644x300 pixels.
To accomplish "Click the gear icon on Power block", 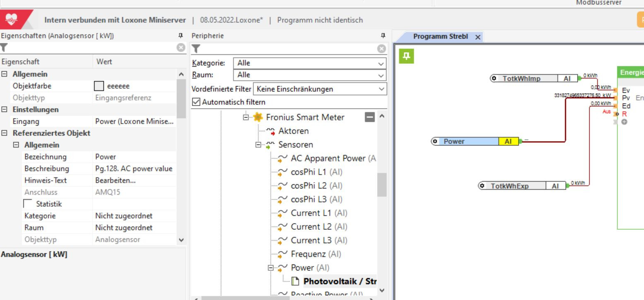I will point(435,141).
